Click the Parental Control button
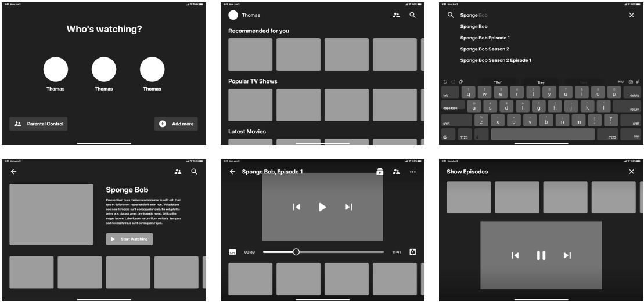This screenshot has height=304, width=644. (39, 124)
